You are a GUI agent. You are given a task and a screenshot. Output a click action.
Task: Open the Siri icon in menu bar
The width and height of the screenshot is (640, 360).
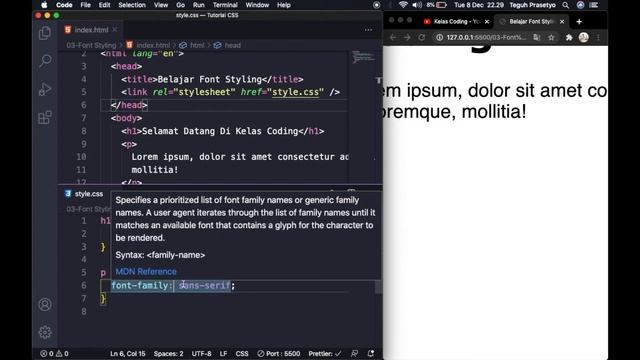click(x=580, y=5)
